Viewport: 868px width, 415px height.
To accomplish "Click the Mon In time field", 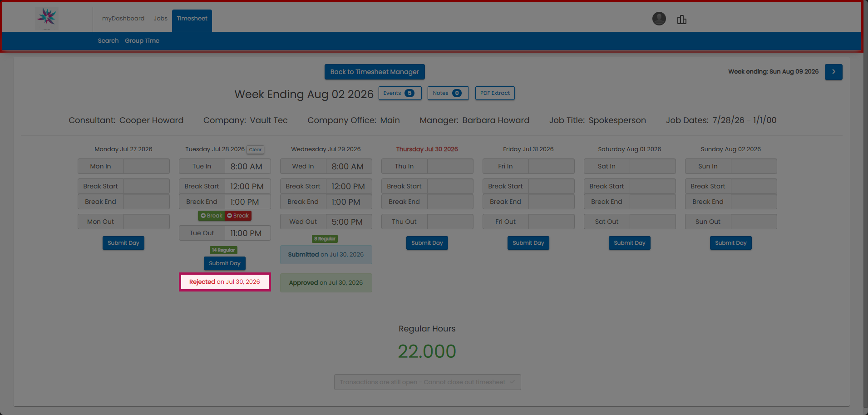I will 146,166.
